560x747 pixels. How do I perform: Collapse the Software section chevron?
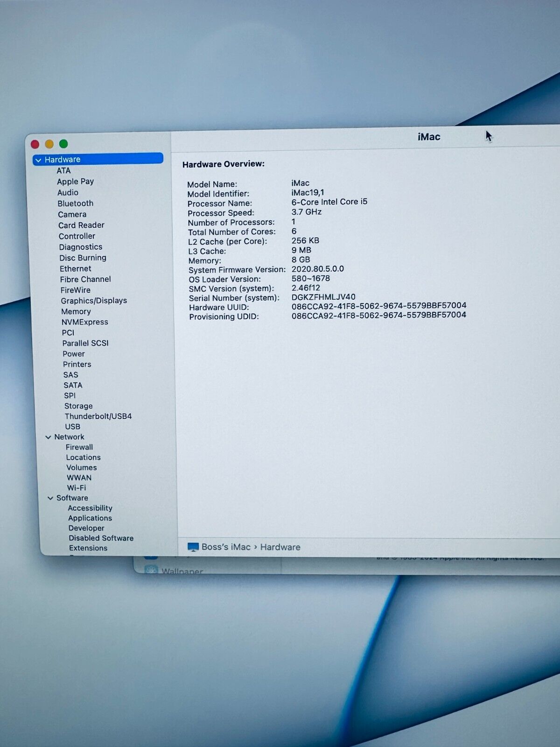click(x=50, y=498)
